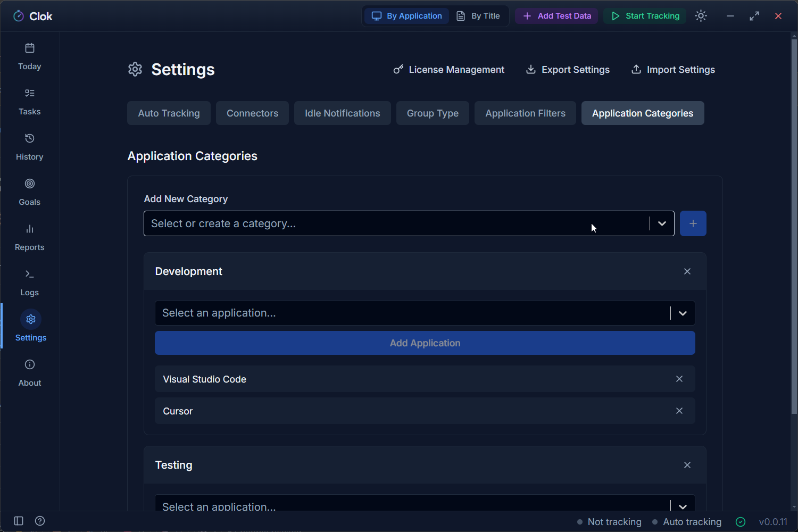Image resolution: width=798 pixels, height=532 pixels.
Task: Click the Not tracking status indicator
Action: tap(609, 522)
